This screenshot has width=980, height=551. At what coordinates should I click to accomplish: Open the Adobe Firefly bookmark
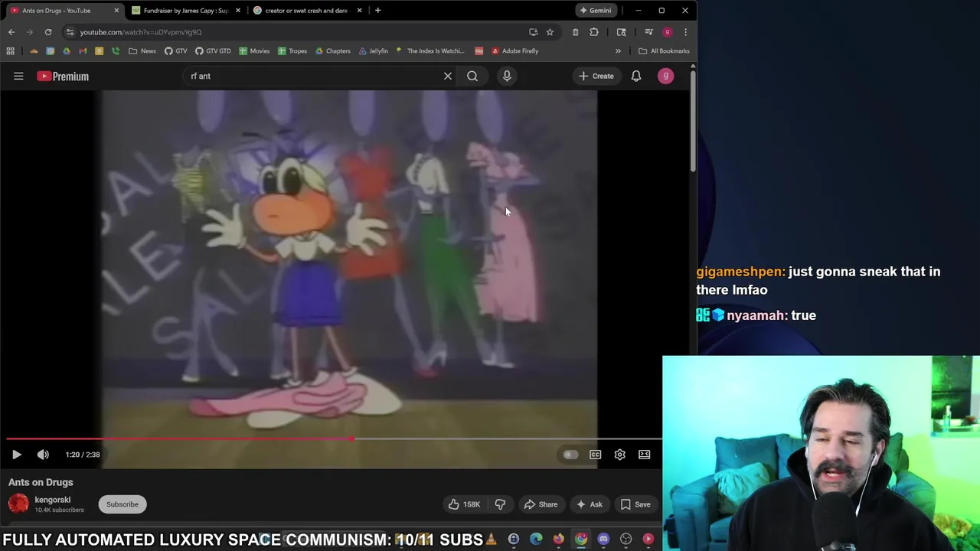click(x=514, y=51)
